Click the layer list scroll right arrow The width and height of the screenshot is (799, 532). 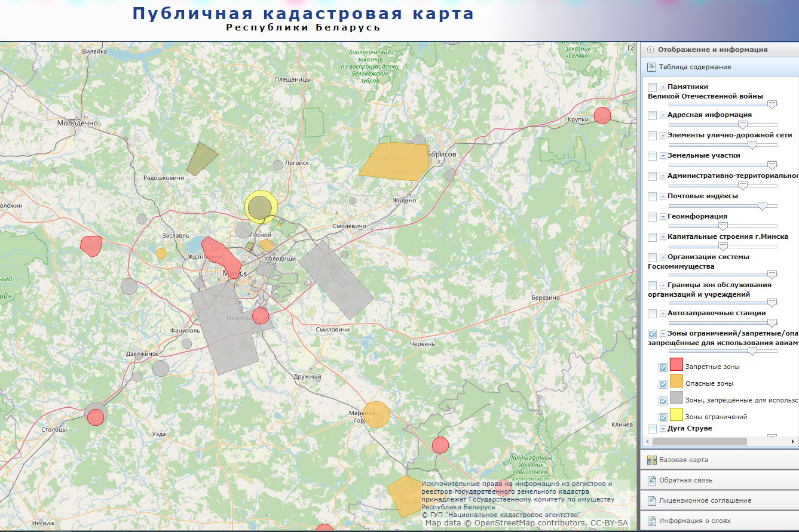tap(794, 442)
